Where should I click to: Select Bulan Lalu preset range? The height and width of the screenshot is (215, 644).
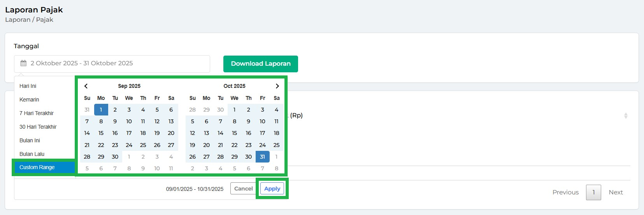pyautogui.click(x=32, y=154)
